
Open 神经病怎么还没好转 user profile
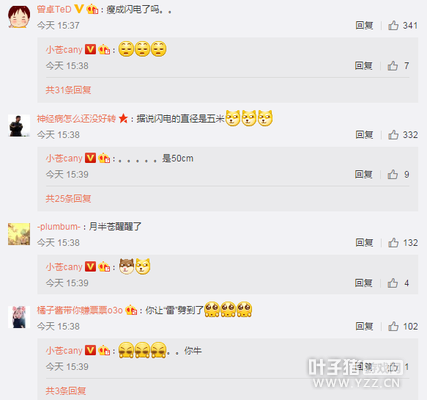point(76,119)
